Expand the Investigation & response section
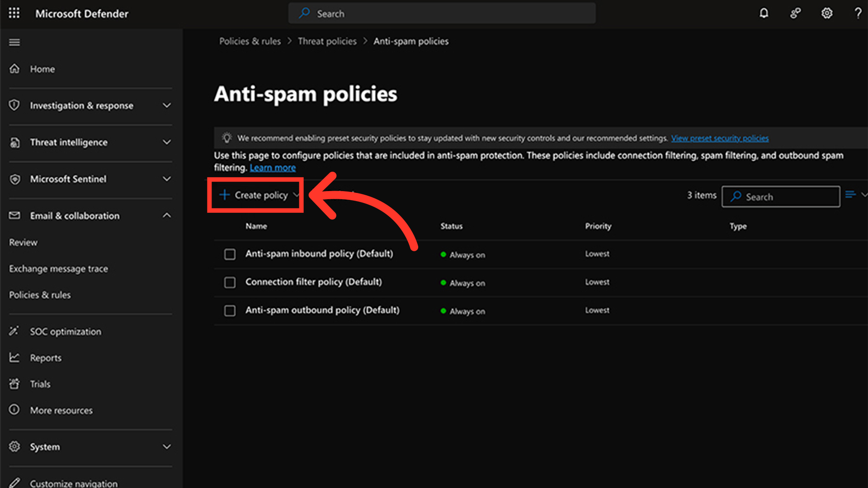Screen dimensions: 868x488 [166, 105]
